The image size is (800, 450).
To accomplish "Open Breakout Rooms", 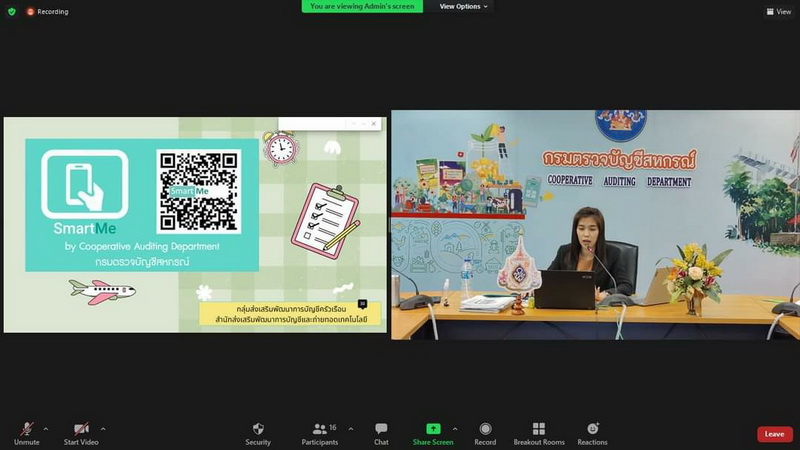I will point(539,434).
